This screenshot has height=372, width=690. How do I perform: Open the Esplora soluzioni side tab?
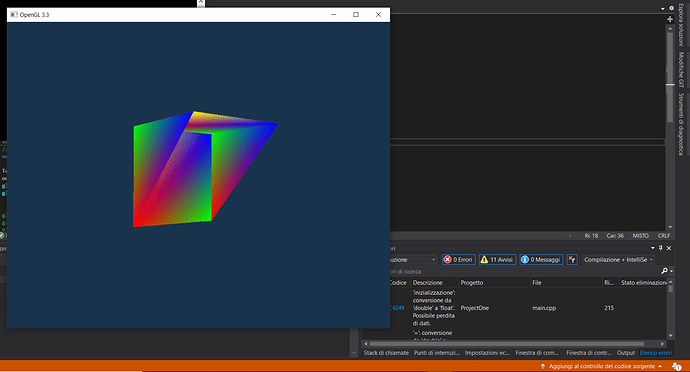681,25
